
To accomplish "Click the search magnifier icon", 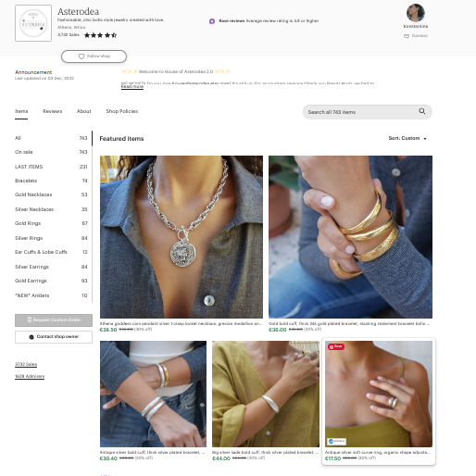I will click(421, 111).
